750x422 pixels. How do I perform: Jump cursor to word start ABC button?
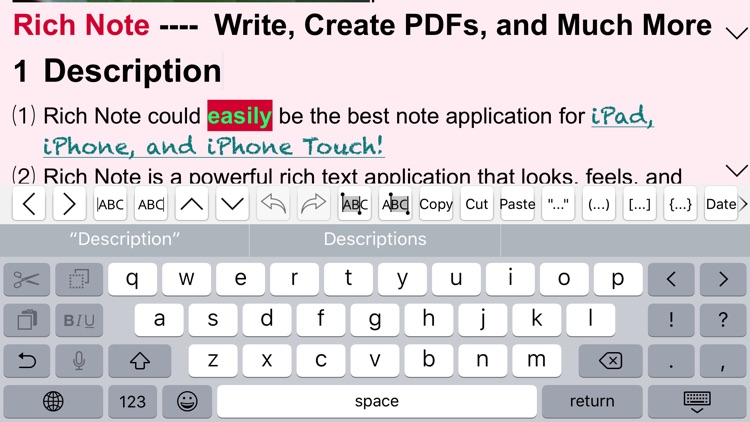[110, 204]
